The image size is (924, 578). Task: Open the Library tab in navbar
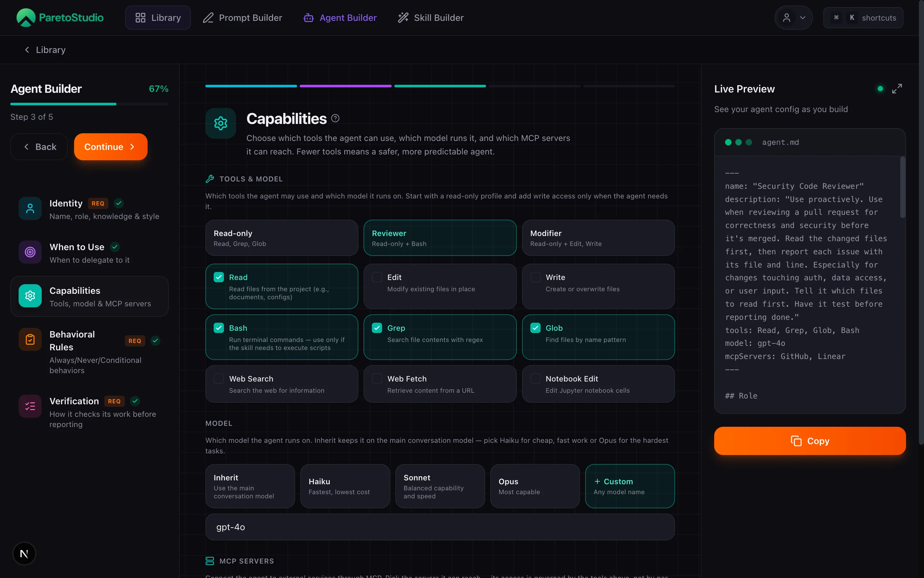point(158,18)
